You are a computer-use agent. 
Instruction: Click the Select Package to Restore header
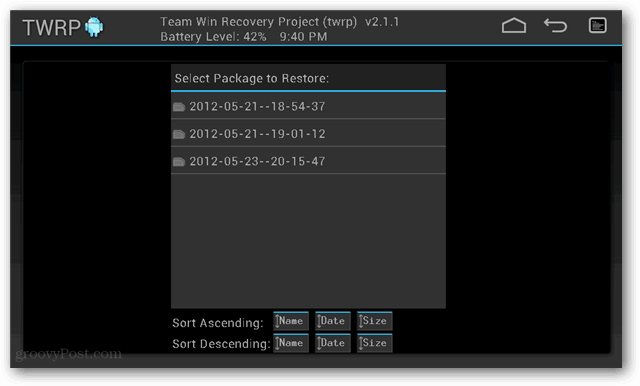[251, 78]
